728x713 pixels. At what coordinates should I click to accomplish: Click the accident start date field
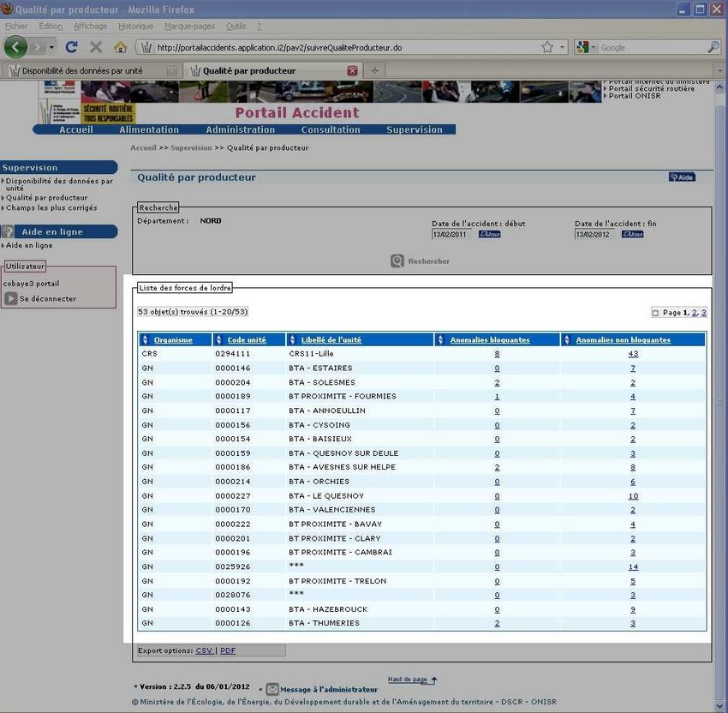tap(451, 234)
